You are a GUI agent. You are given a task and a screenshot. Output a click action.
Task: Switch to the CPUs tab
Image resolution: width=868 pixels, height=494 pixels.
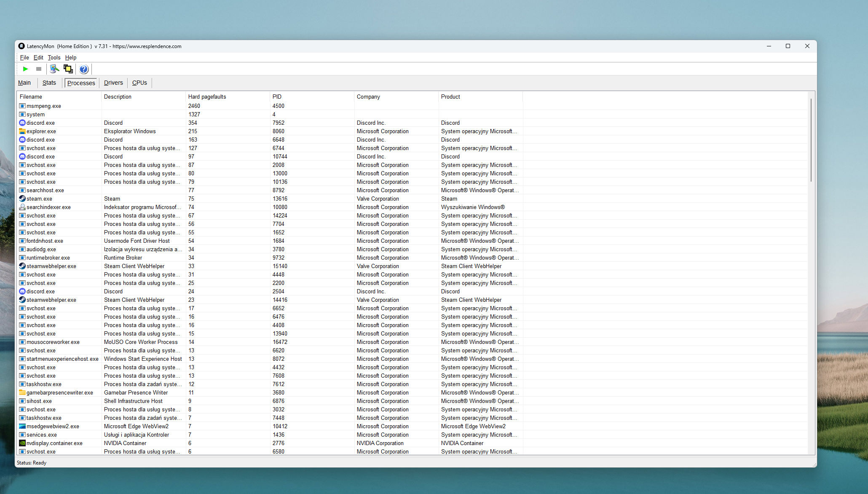tap(139, 83)
